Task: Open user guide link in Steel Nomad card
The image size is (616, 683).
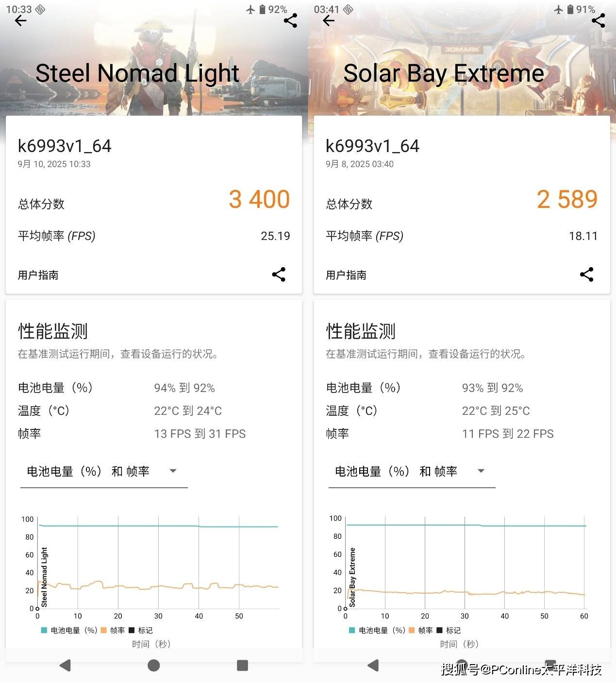Action: click(38, 275)
